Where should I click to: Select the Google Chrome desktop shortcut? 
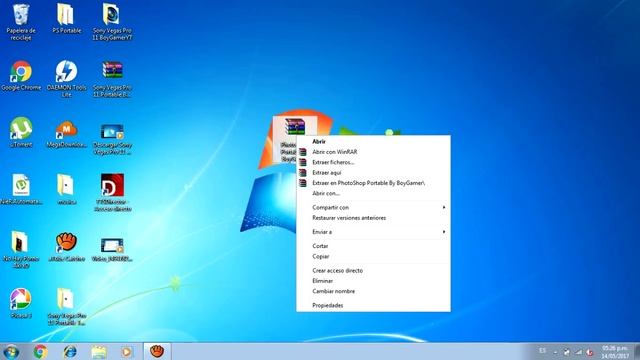pyautogui.click(x=21, y=76)
